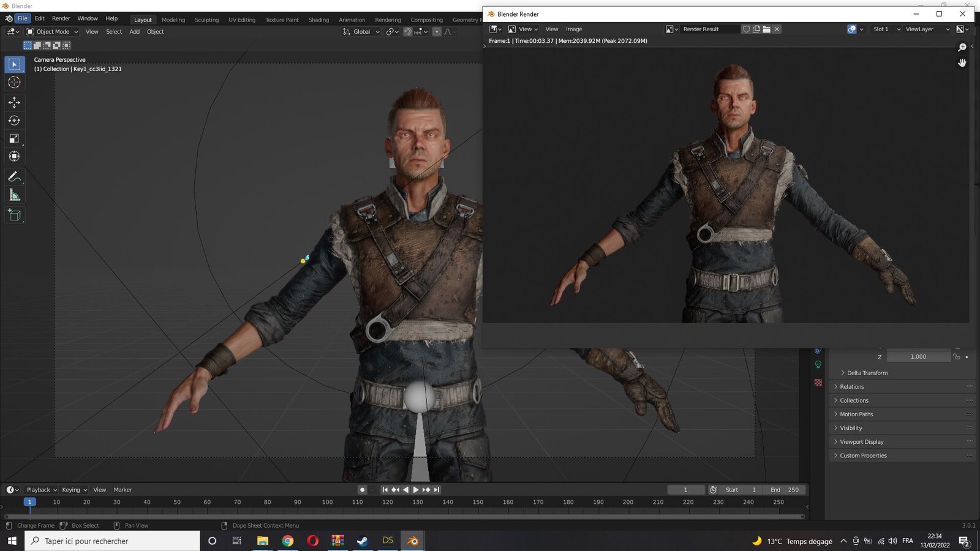Set selection mode to intersect
Screen dimensions: 980x551
point(66,45)
